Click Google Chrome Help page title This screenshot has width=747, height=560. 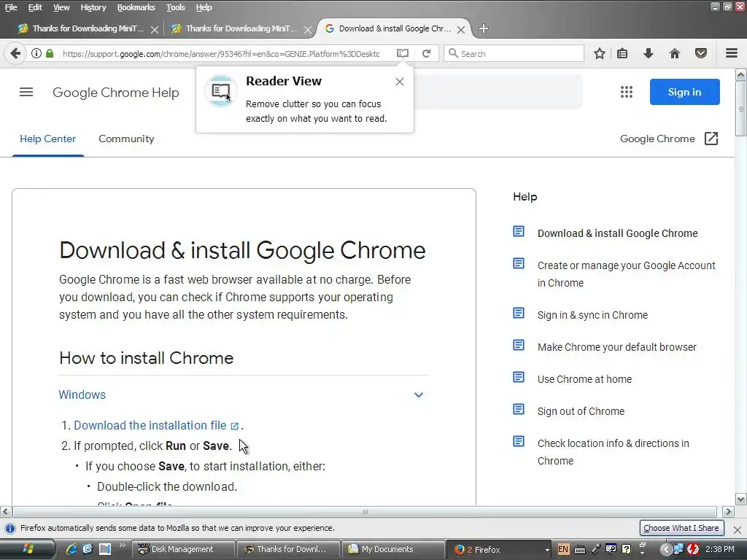116,93
